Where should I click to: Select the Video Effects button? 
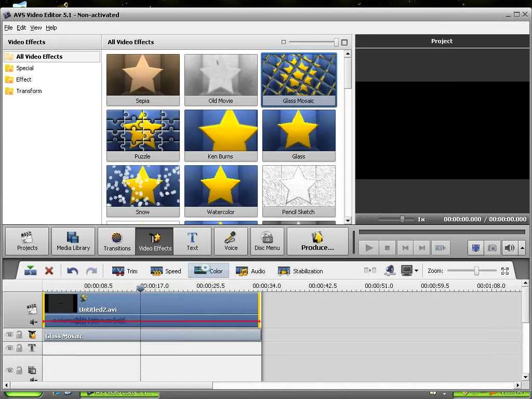[155, 241]
